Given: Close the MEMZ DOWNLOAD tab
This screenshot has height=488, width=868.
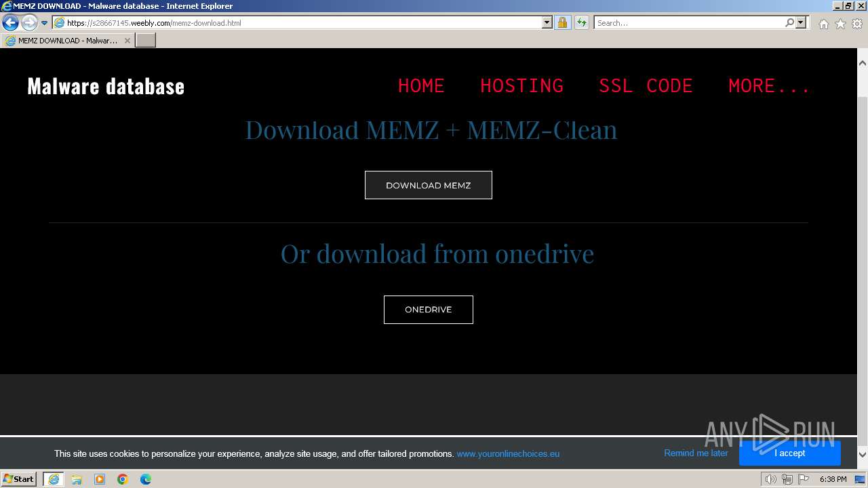Looking at the screenshot, I should [x=127, y=41].
